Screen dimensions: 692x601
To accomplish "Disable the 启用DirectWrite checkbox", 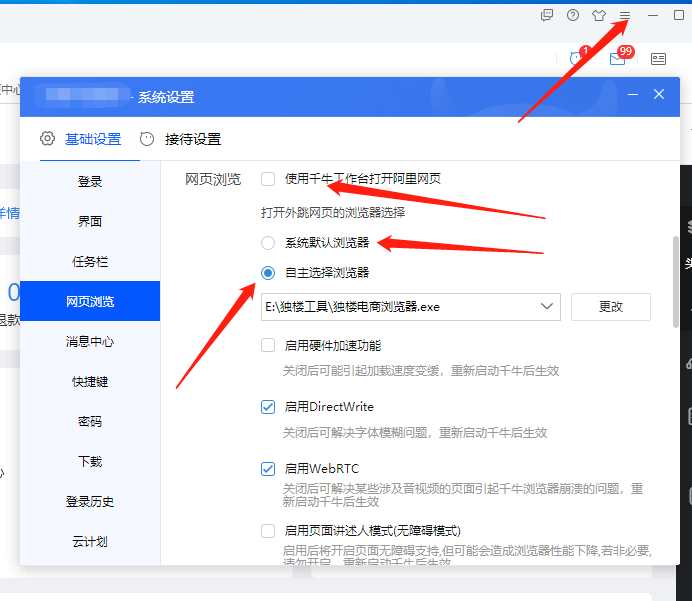I will 268,407.
